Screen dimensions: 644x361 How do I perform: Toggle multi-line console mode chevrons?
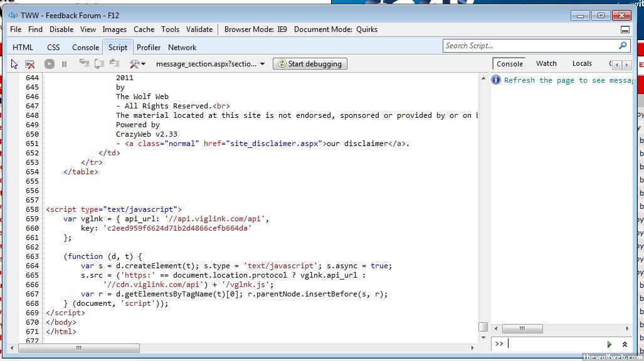pos(625,344)
